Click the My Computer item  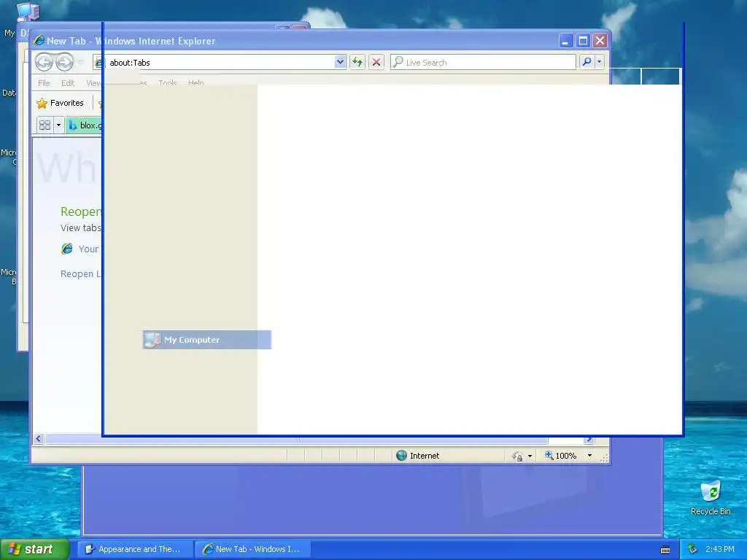[x=206, y=340]
